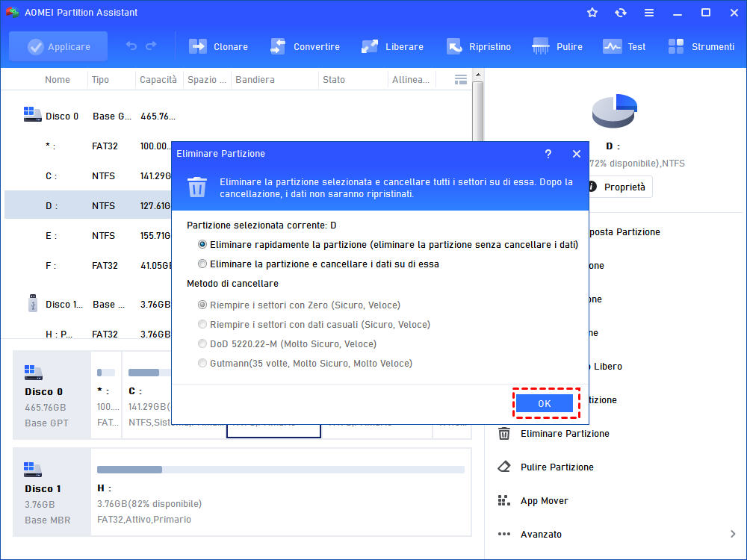Select the E: NTFS partition row
Image resolution: width=747 pixels, height=560 pixels.
point(87,236)
